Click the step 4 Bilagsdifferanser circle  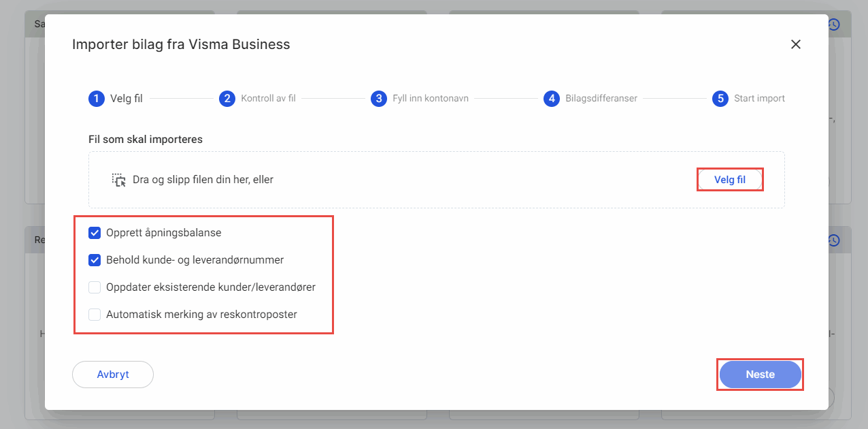(552, 98)
